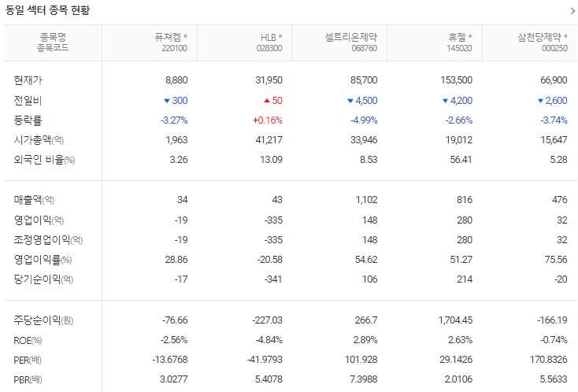The width and height of the screenshot is (578, 392).
Task: Click the red up-arrow change value 50
Action: click(x=277, y=100)
